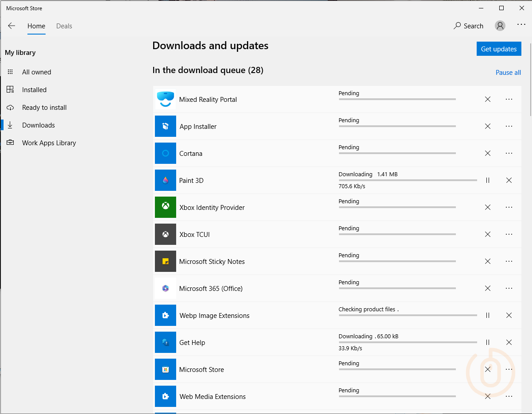The image size is (532, 414).
Task: Click the Paint 3D download progress bar
Action: (408, 180)
